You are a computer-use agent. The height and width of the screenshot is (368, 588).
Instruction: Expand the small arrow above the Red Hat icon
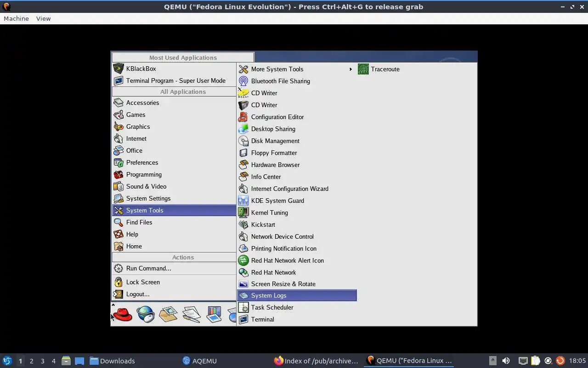coord(113,305)
